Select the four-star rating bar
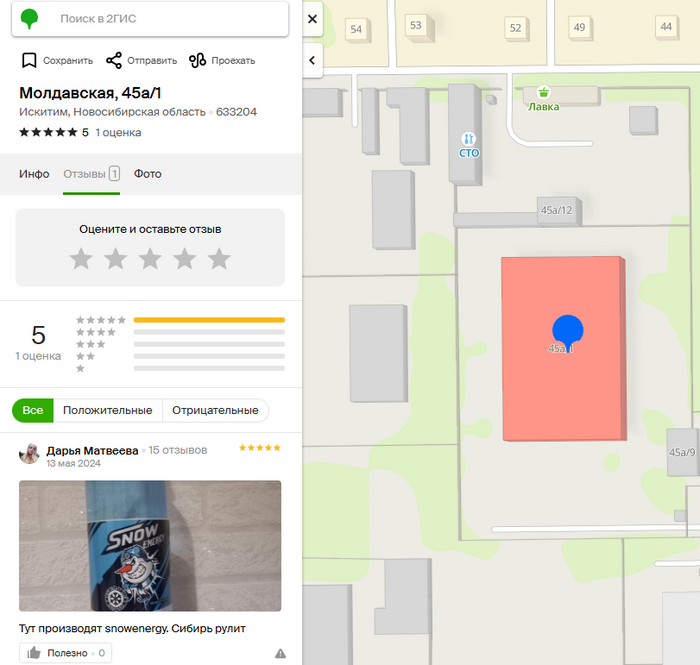Screen dimensions: 700x665 [x=209, y=332]
